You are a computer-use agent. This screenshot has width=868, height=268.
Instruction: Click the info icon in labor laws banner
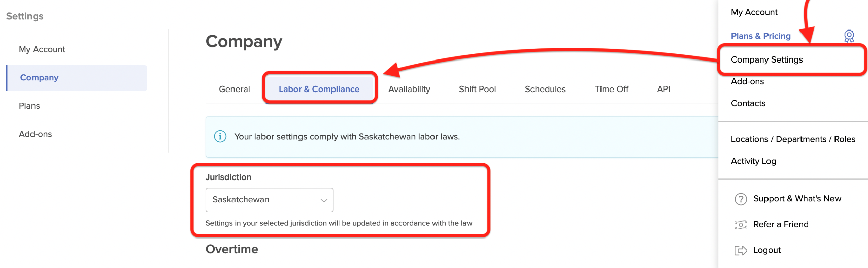(x=220, y=136)
